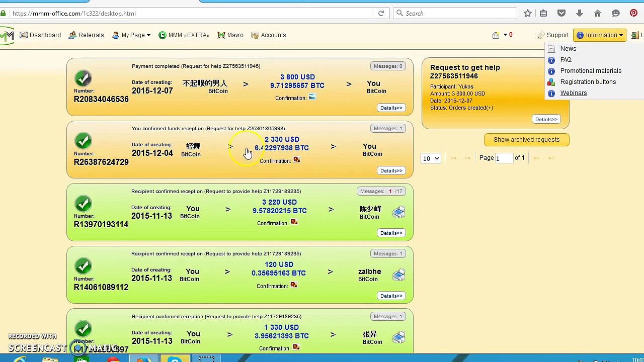The image size is (644, 362).
Task: Open Messages: 1 on the 2 330 USD order
Action: (388, 129)
